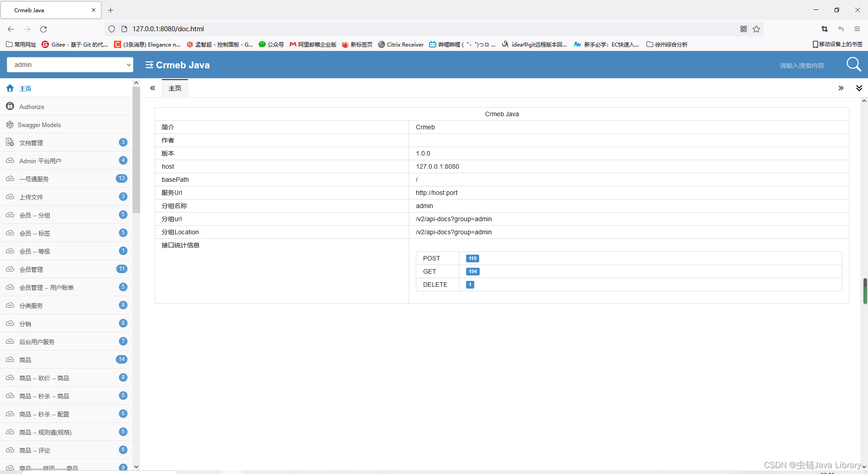Open 移动设备上的书签 bookmarks
Image resolution: width=868 pixels, height=474 pixels.
pyautogui.click(x=837, y=44)
